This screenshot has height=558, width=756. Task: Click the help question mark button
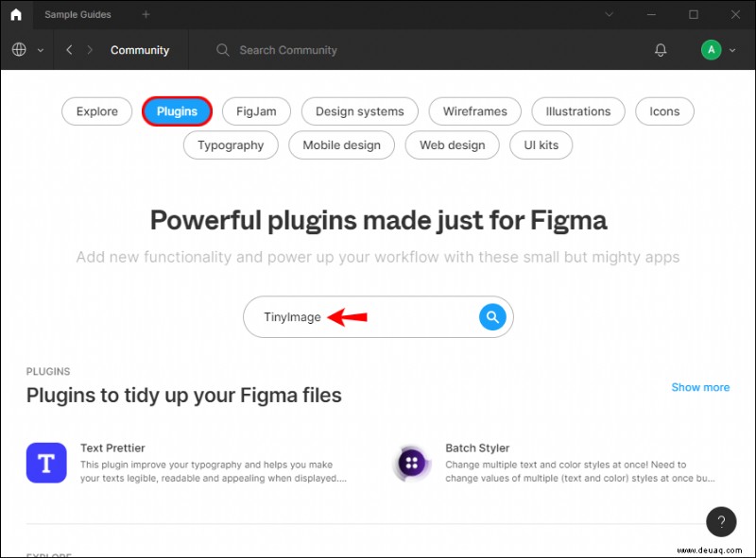coord(721,521)
